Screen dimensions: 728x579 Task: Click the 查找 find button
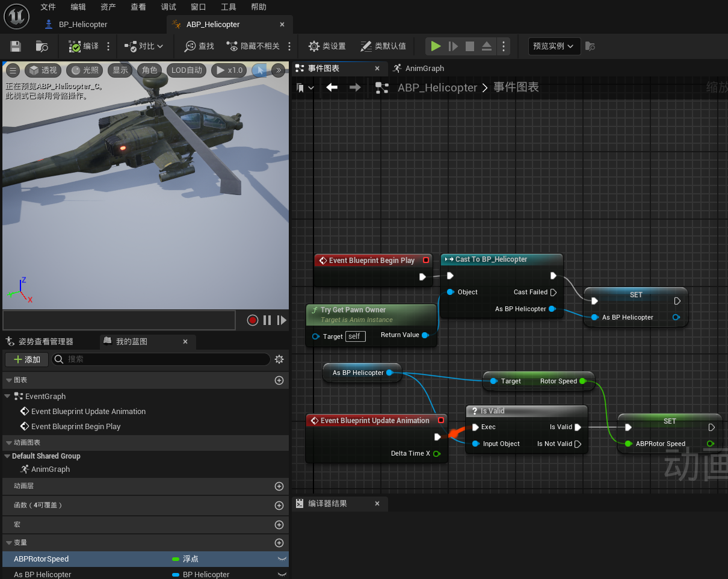[x=199, y=46]
